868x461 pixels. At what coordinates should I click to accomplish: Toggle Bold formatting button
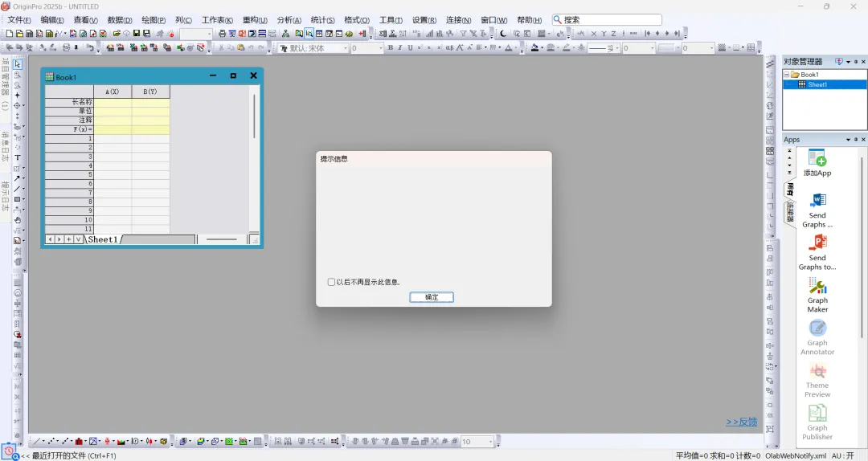click(x=391, y=48)
